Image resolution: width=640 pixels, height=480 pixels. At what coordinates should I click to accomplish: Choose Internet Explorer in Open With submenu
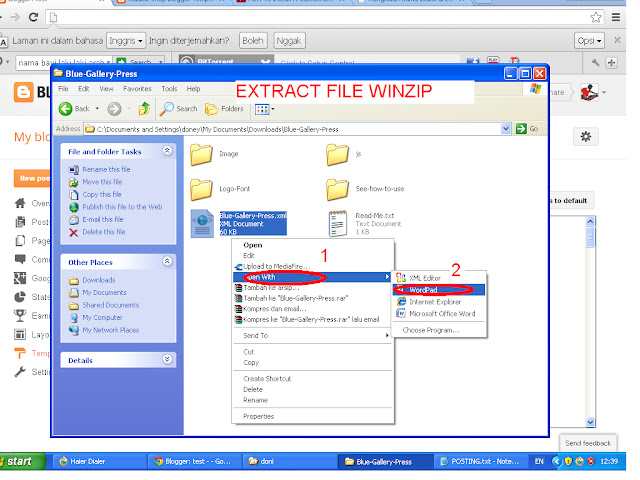click(x=439, y=302)
